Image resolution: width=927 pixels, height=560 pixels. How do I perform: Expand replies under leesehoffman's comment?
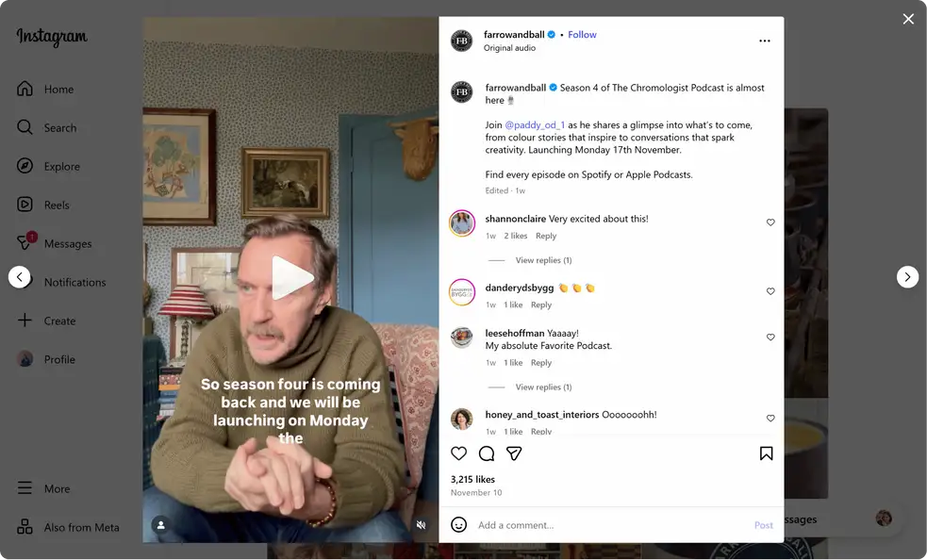[x=543, y=387]
